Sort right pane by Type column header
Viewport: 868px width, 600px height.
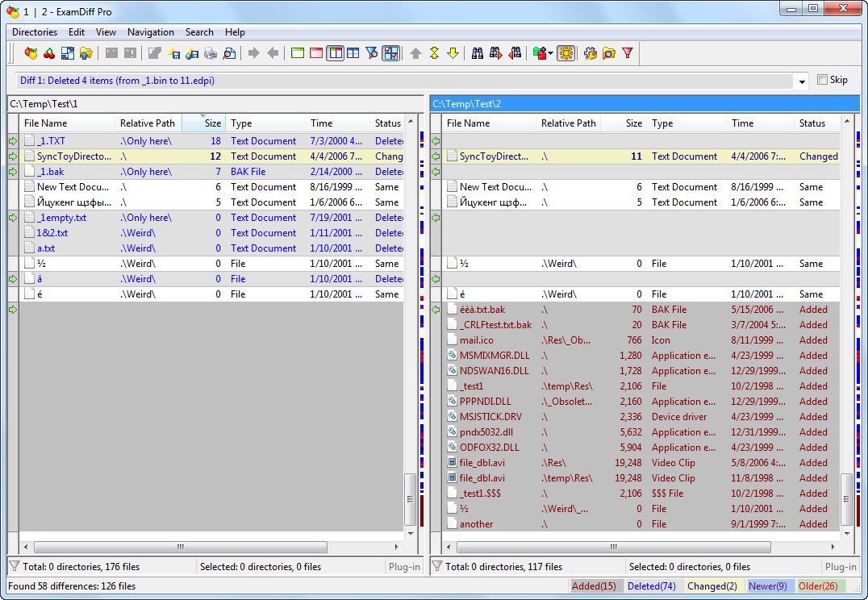(x=686, y=123)
